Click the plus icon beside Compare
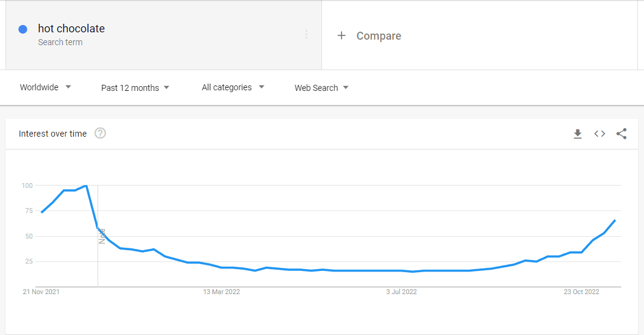 click(342, 36)
